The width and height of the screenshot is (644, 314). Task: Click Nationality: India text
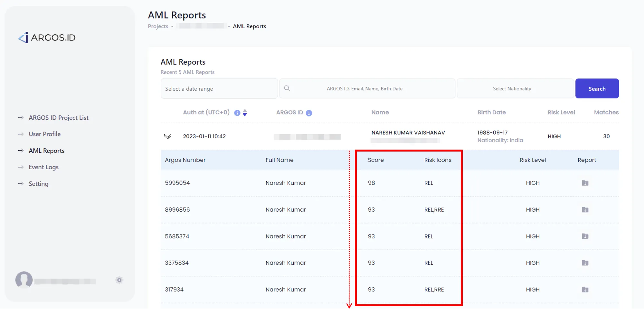[500, 140]
